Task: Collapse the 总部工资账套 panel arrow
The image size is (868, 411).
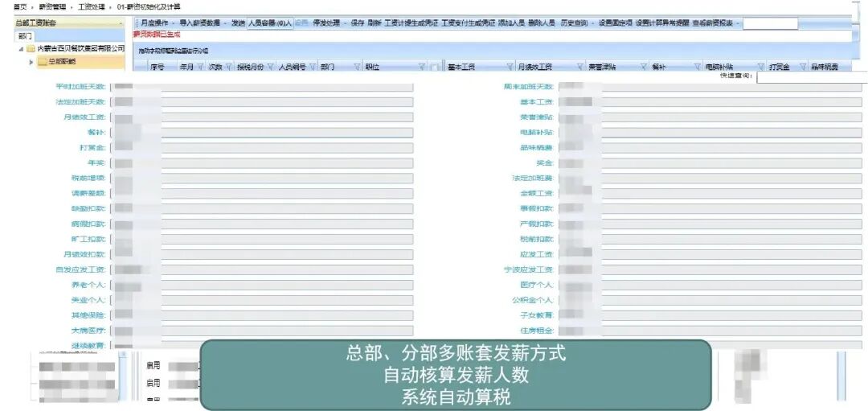Action: pyautogui.click(x=121, y=24)
